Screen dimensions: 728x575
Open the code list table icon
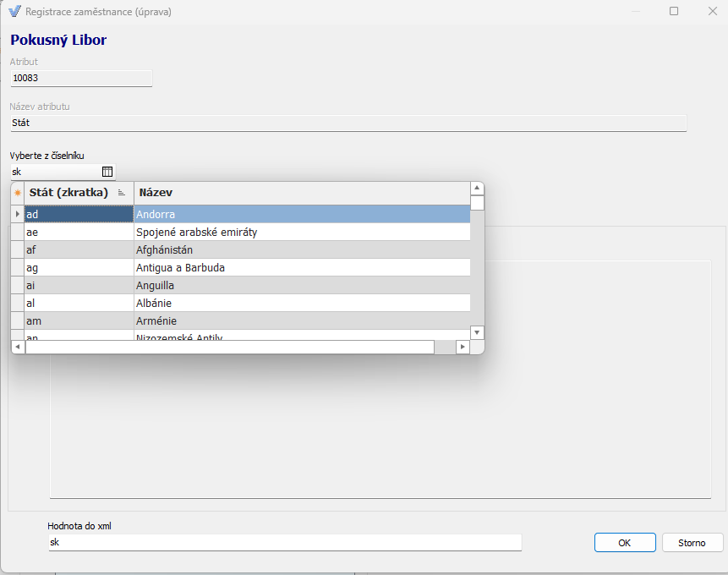pos(107,172)
